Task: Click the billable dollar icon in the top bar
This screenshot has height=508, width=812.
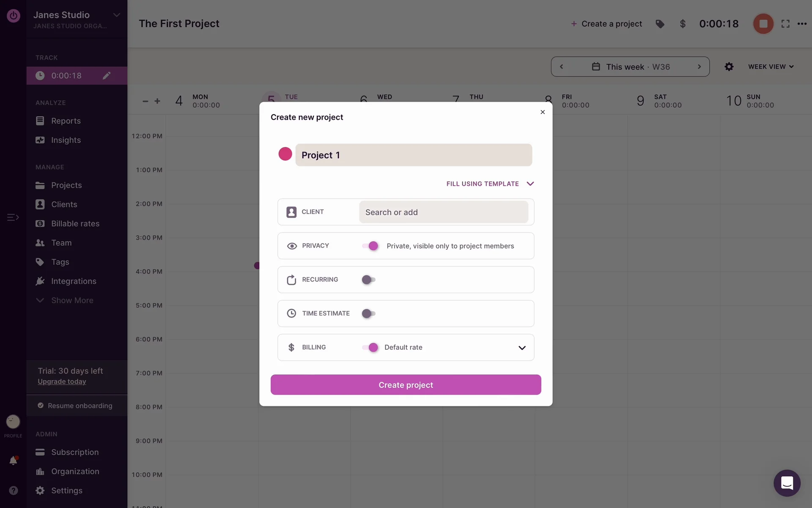Action: [683, 24]
